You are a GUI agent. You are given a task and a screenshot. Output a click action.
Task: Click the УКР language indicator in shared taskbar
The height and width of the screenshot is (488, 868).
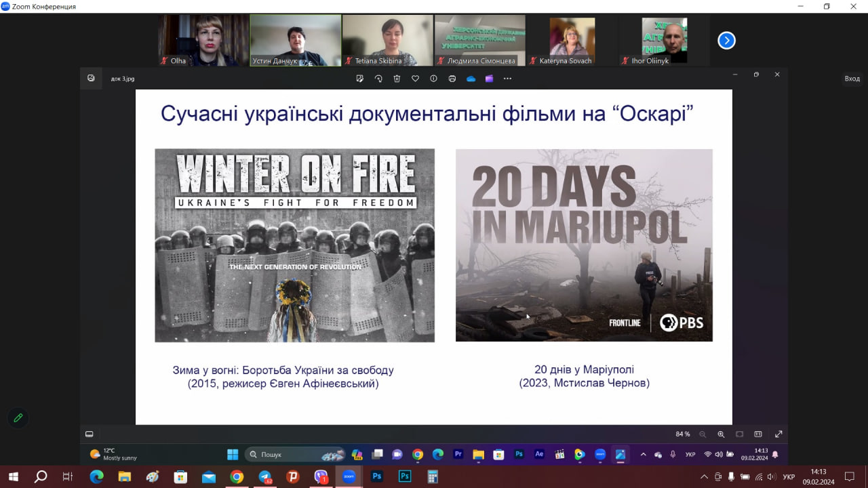690,454
